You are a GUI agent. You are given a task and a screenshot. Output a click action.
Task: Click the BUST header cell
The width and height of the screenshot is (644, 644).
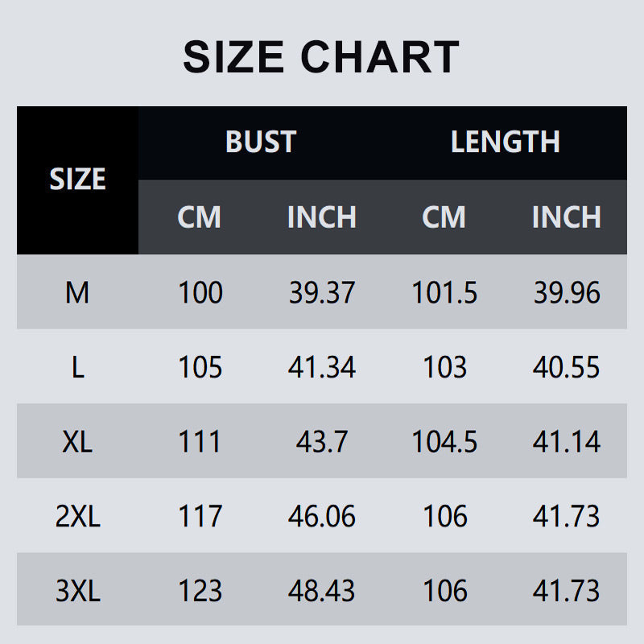pos(261,142)
